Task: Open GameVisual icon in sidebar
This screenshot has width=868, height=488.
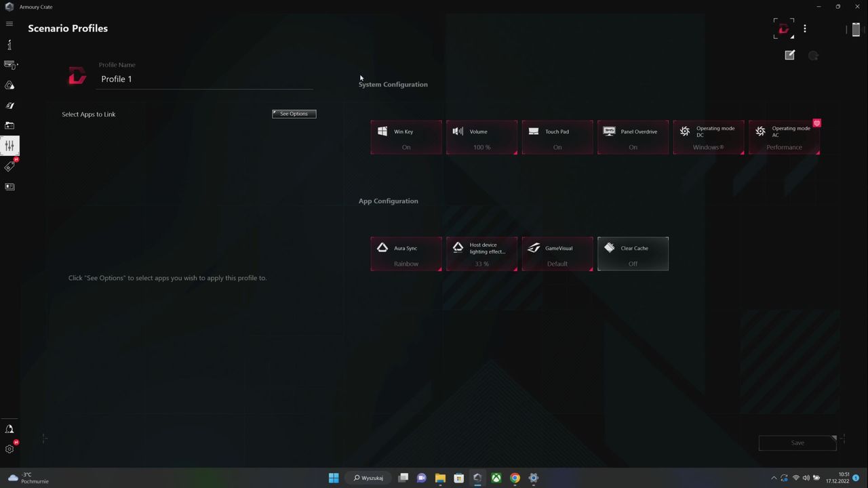Action: coord(9,106)
